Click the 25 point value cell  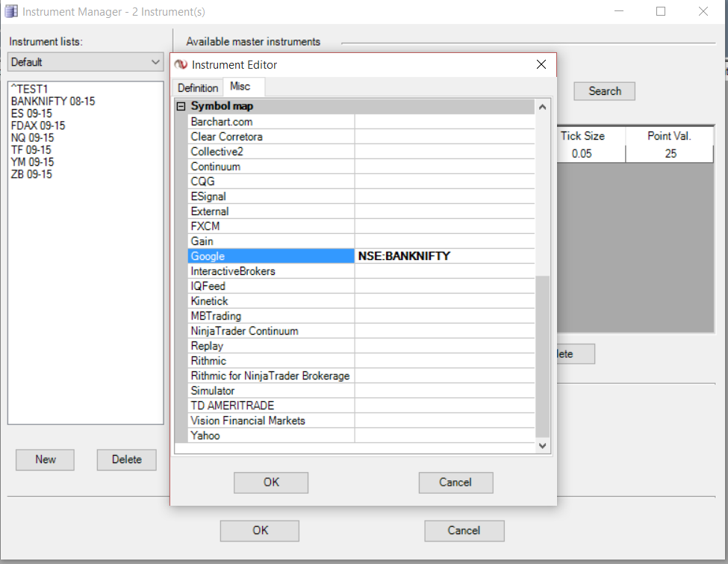click(x=670, y=154)
